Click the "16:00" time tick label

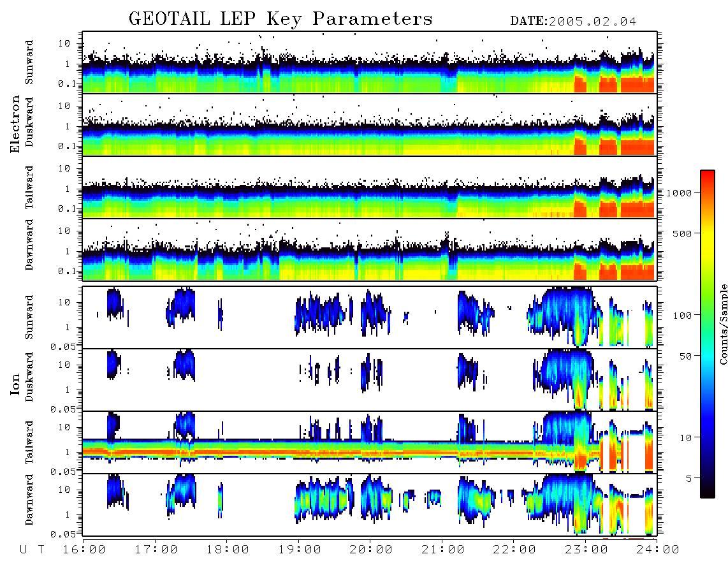85,550
